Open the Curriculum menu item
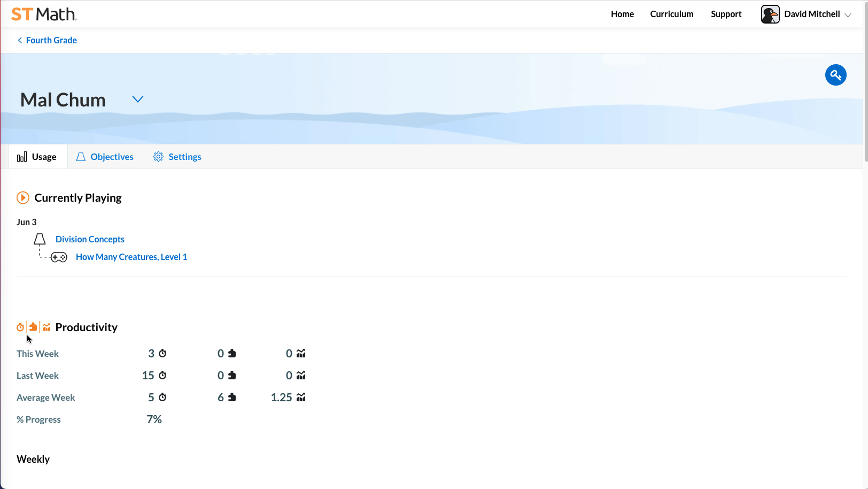The image size is (868, 489). (671, 14)
